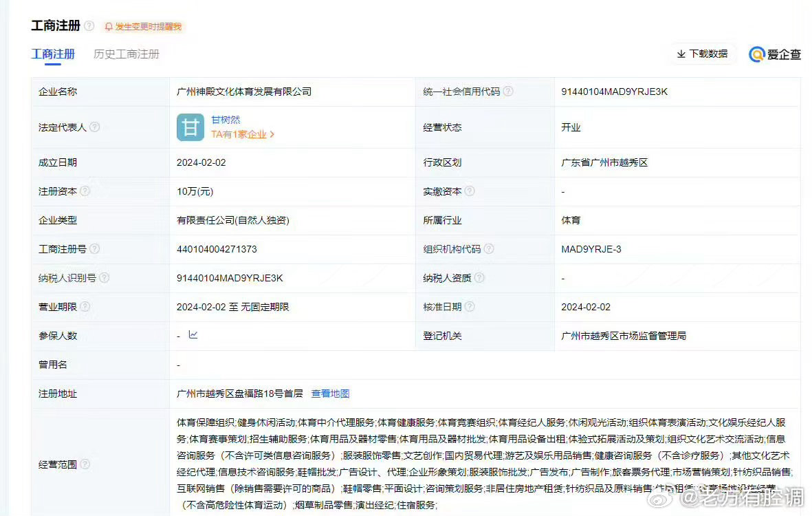The image size is (812, 516).
Task: Click help icon next to 营业期限
Action: coord(85,307)
